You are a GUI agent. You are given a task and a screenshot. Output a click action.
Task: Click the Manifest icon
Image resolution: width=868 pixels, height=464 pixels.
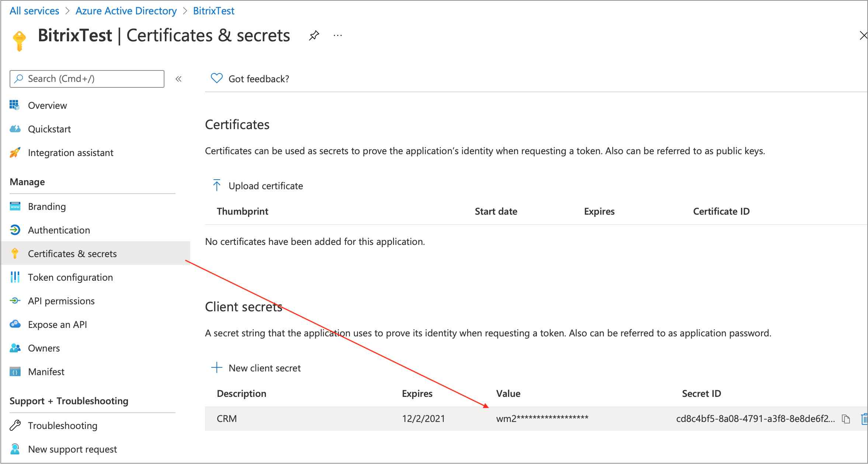pyautogui.click(x=15, y=371)
